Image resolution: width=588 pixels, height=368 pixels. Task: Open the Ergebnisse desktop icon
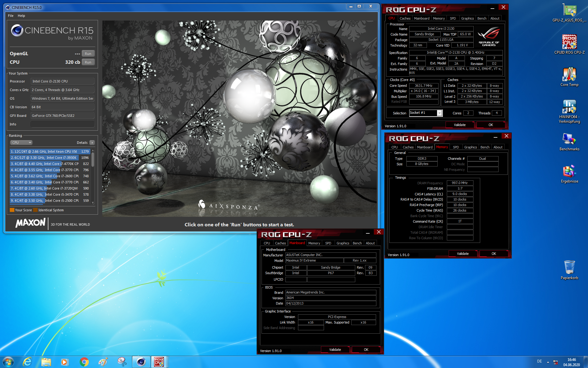pos(569,174)
